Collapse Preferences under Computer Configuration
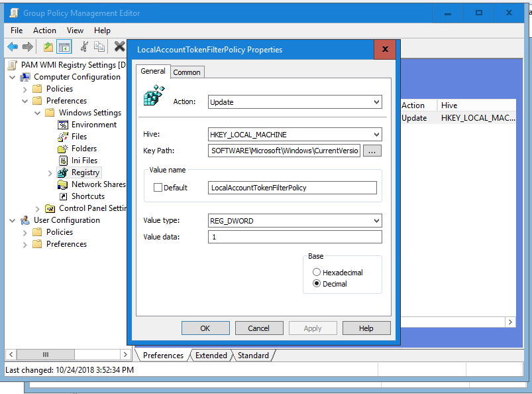This screenshot has height=394, width=532. point(25,101)
